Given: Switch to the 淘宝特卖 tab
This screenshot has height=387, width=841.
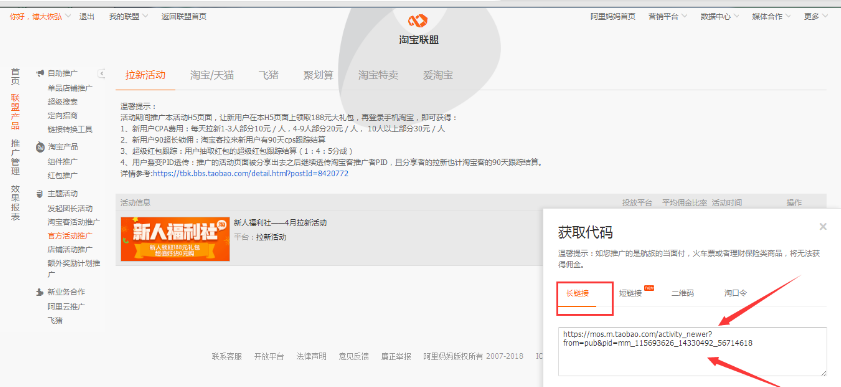Looking at the screenshot, I should point(378,75).
